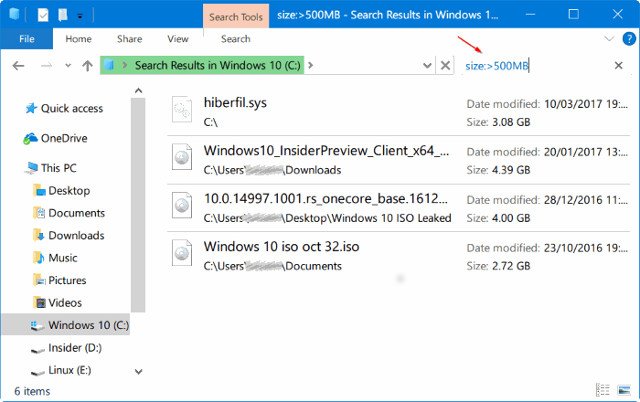Open the Share ribbon tab
The width and height of the screenshot is (640, 402).
click(129, 39)
